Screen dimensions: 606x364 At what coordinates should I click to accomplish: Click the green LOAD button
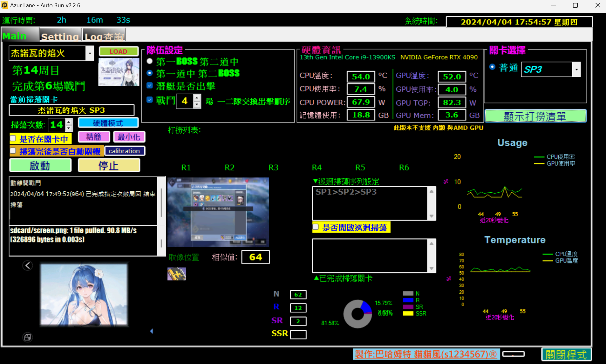coord(119,51)
